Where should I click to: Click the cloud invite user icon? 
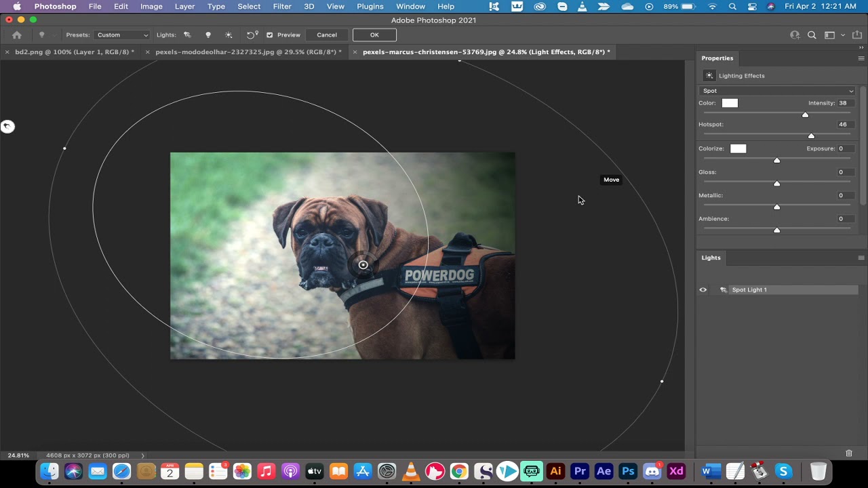coord(795,35)
